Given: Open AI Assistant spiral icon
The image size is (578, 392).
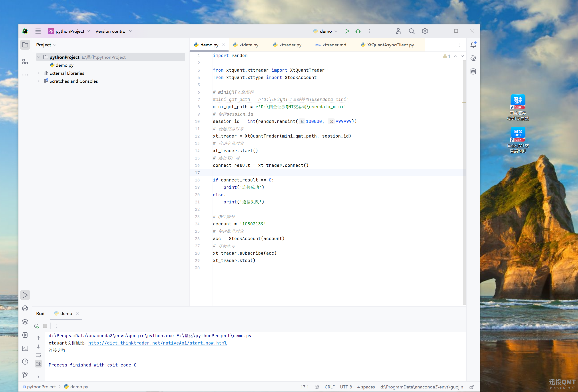Looking at the screenshot, I should 473,58.
